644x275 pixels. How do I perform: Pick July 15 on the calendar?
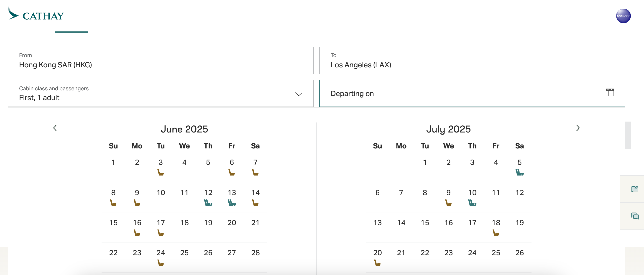pyautogui.click(x=425, y=222)
